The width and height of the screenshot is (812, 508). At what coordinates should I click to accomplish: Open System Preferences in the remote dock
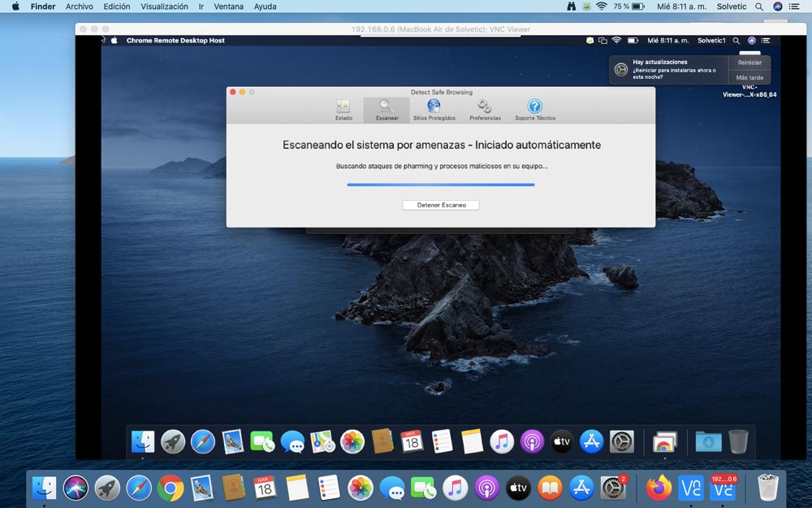[x=621, y=442]
